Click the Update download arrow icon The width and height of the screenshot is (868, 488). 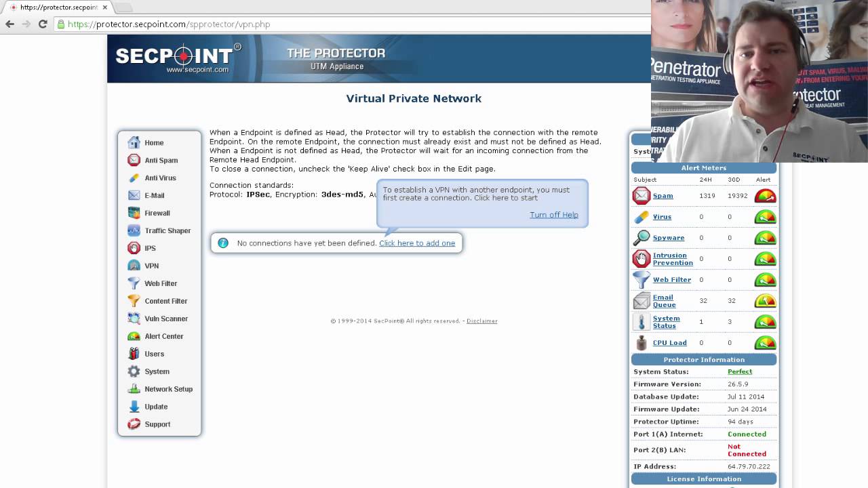[x=134, y=407]
